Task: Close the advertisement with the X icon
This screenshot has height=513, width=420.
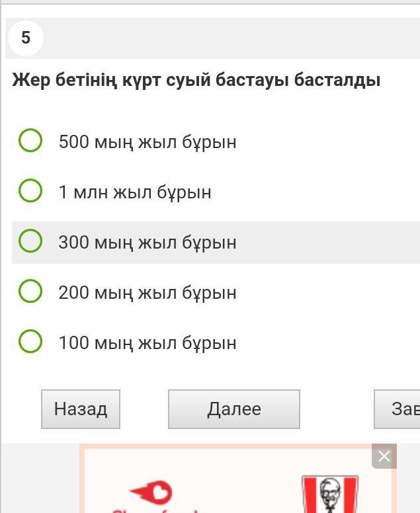Action: pos(384,456)
